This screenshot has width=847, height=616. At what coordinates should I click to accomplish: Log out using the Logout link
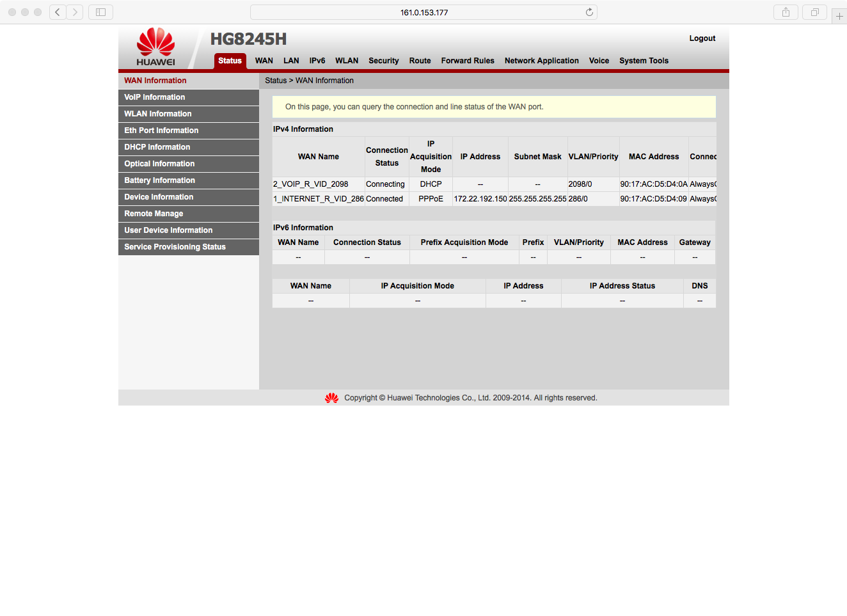702,38
